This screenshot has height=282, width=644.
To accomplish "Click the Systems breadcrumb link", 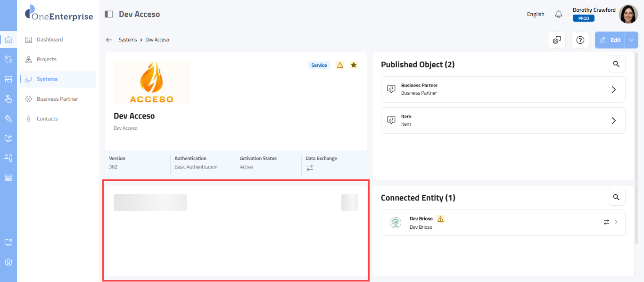I will (128, 40).
